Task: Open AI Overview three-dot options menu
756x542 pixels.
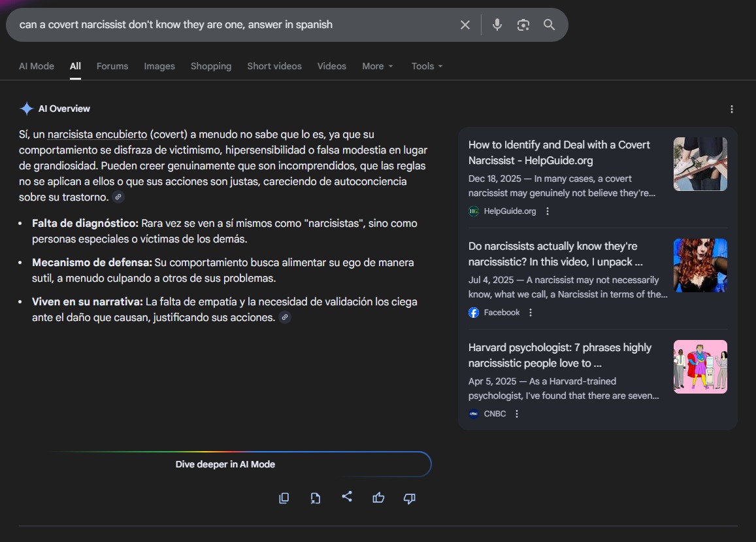Action: tap(732, 109)
